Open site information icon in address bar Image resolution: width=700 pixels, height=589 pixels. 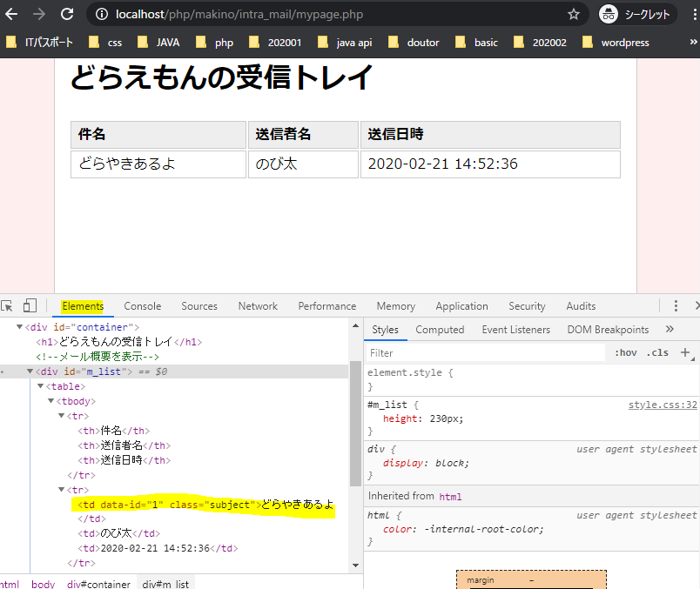click(x=102, y=14)
